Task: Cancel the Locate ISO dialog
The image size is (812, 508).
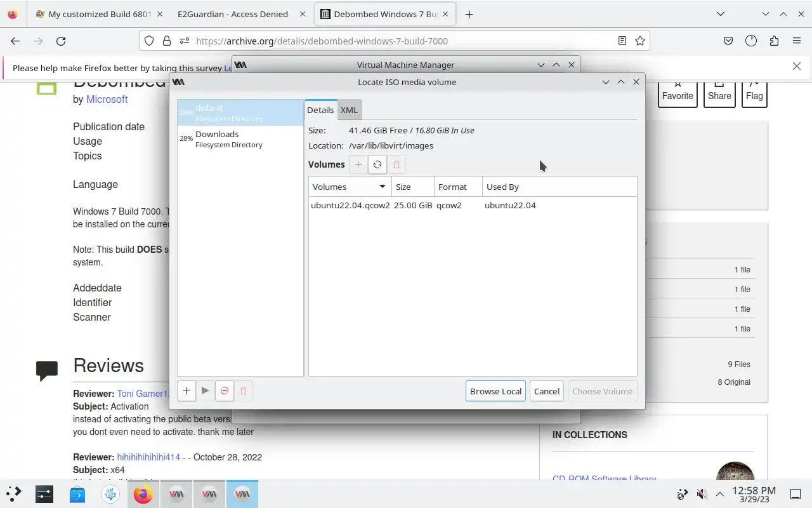Action: click(x=547, y=391)
